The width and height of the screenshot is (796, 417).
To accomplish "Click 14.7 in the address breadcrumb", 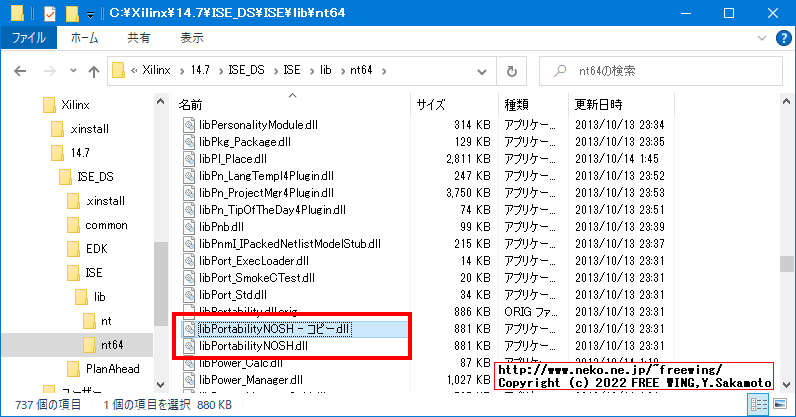I will tap(200, 70).
